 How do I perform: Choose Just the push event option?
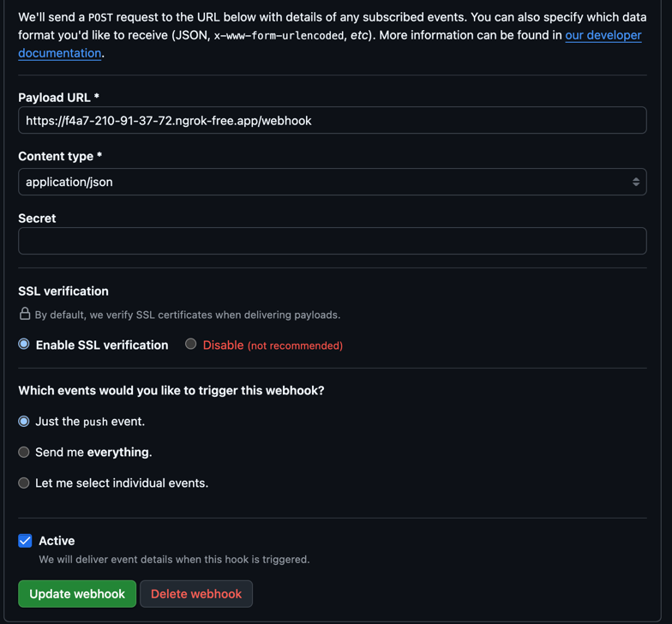[x=24, y=422]
